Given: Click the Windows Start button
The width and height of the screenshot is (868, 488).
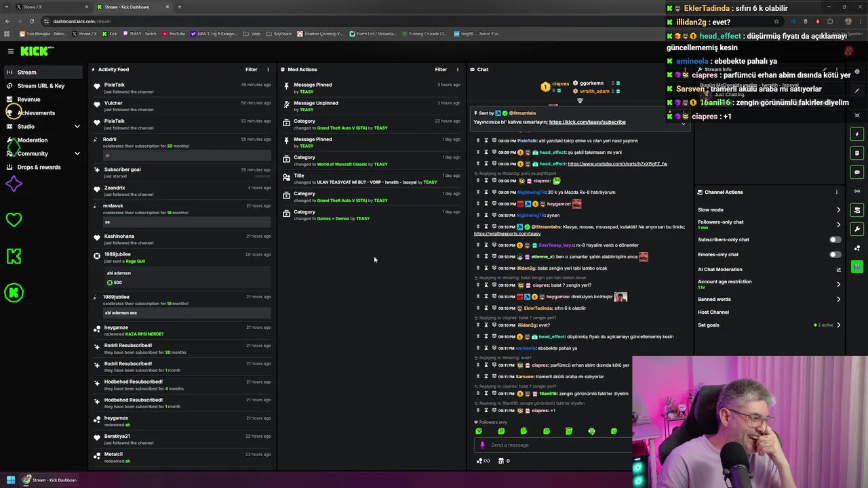Looking at the screenshot, I should pyautogui.click(x=11, y=480).
